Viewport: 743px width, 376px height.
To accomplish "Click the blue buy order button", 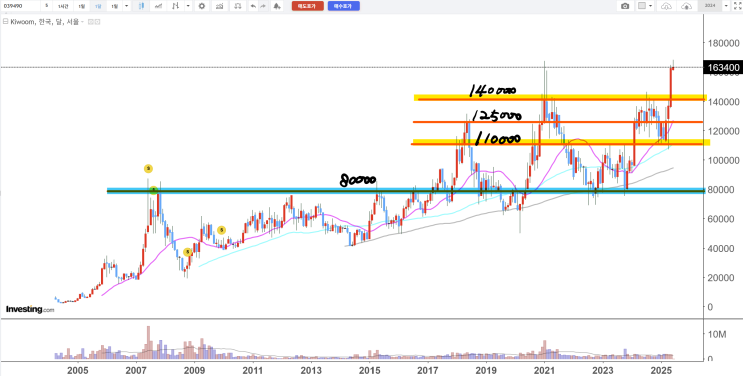I will 344,6.
